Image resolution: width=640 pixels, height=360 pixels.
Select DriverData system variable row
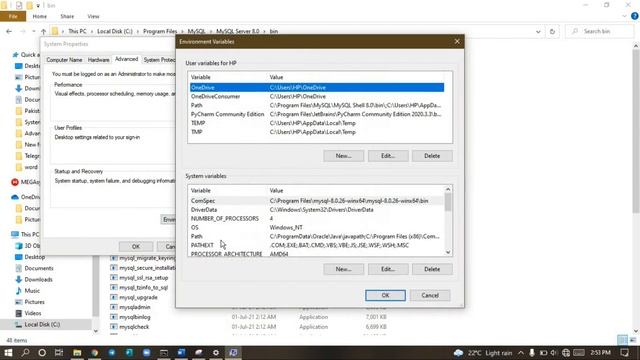(x=317, y=210)
